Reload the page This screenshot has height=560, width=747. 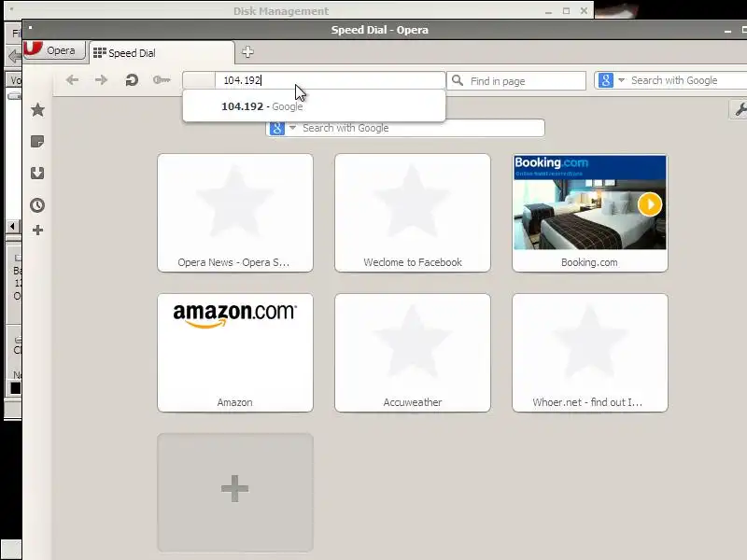point(132,80)
